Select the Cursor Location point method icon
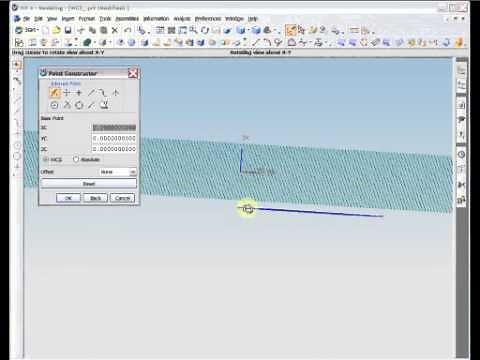The height and width of the screenshot is (360, 480). click(67, 93)
